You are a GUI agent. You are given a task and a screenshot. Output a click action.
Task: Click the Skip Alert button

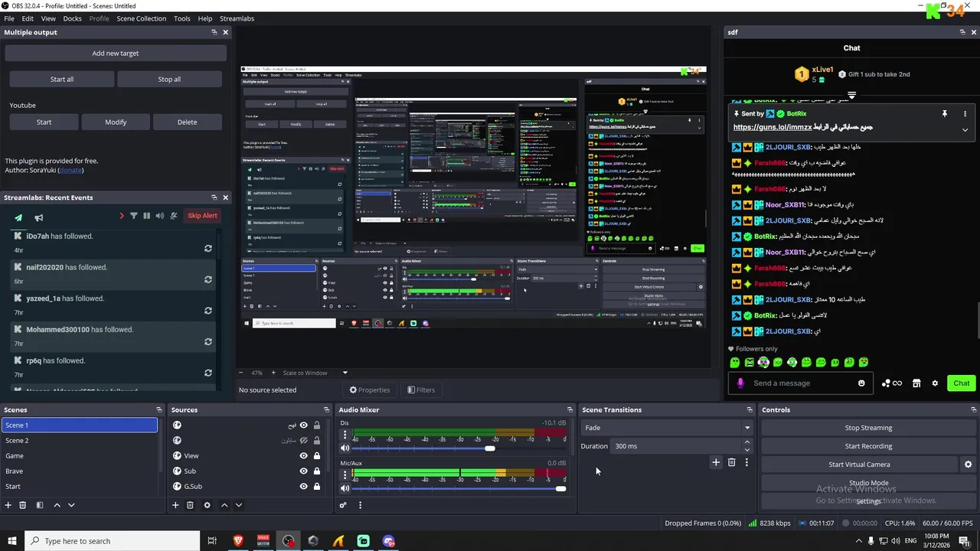(202, 216)
